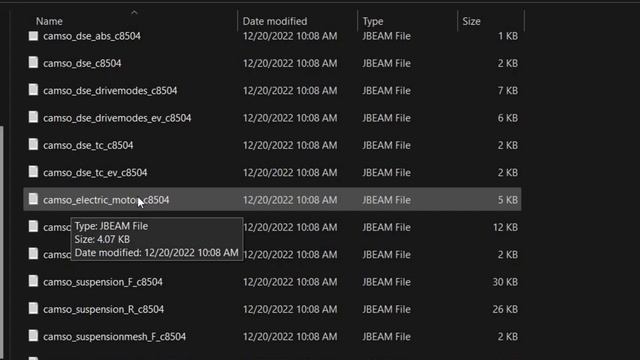Click date modified of camso_suspension_R_c8504
The image size is (640, 360).
[x=290, y=309]
